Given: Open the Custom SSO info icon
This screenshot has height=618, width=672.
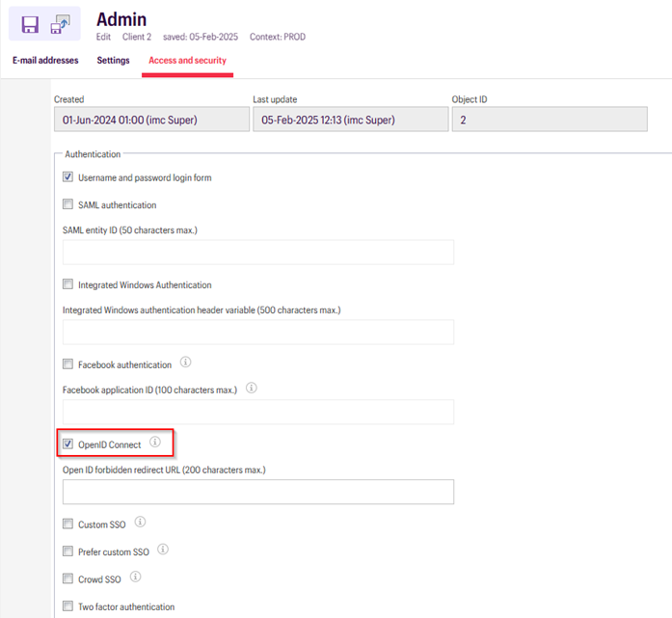Looking at the screenshot, I should pyautogui.click(x=140, y=523).
